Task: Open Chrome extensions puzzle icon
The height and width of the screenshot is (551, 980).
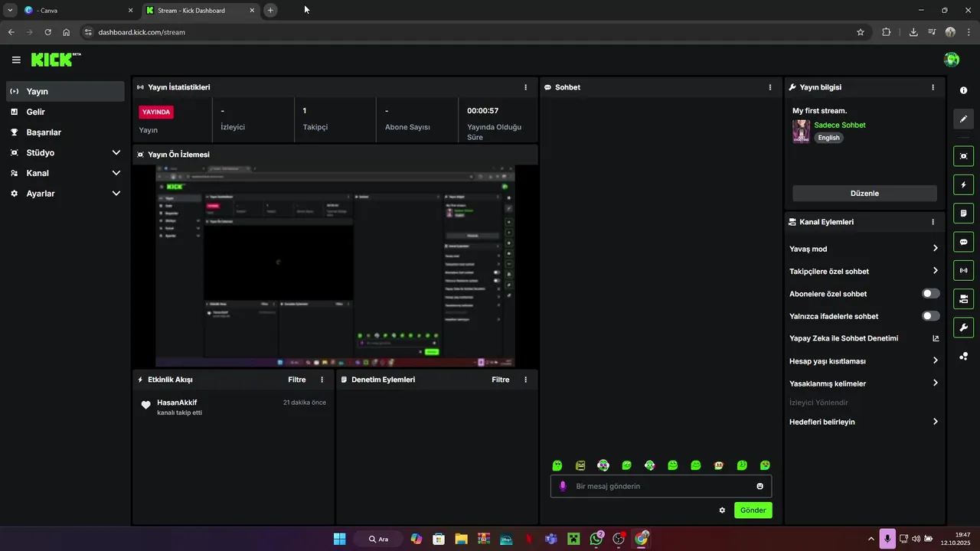Action: coord(887,32)
